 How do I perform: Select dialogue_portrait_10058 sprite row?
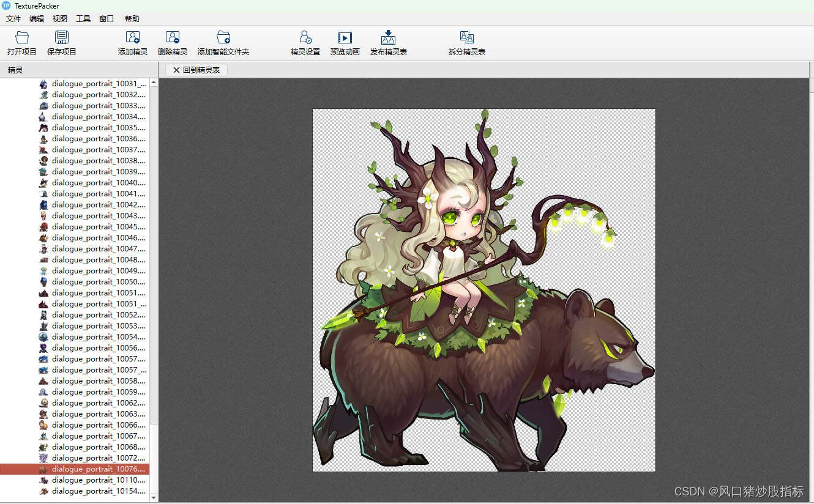coord(75,381)
